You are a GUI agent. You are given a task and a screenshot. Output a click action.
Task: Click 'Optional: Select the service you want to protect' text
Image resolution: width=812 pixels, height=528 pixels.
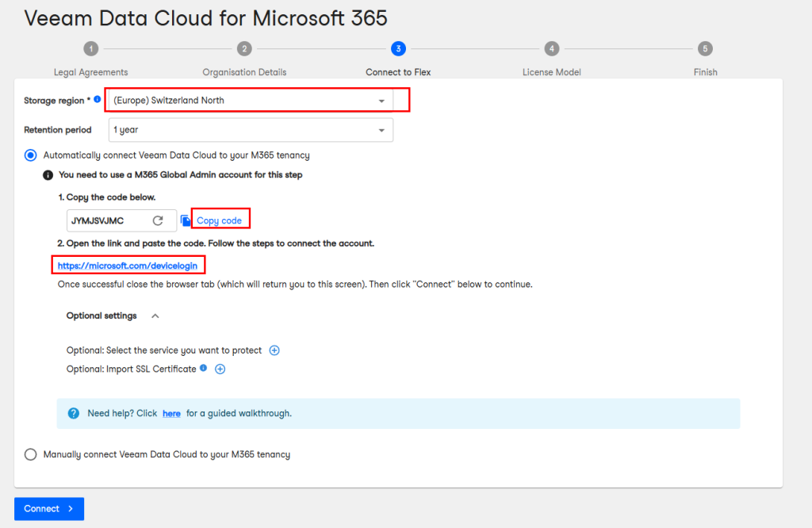tap(163, 350)
